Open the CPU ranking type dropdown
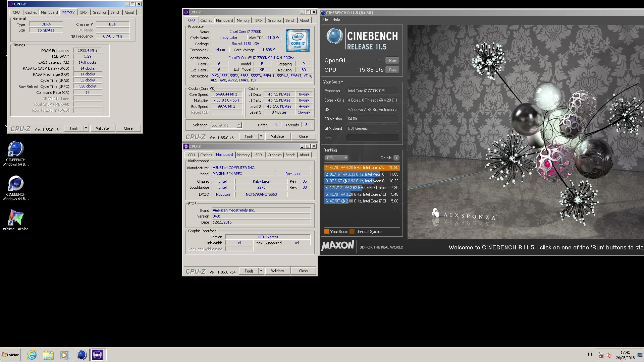 click(x=337, y=158)
